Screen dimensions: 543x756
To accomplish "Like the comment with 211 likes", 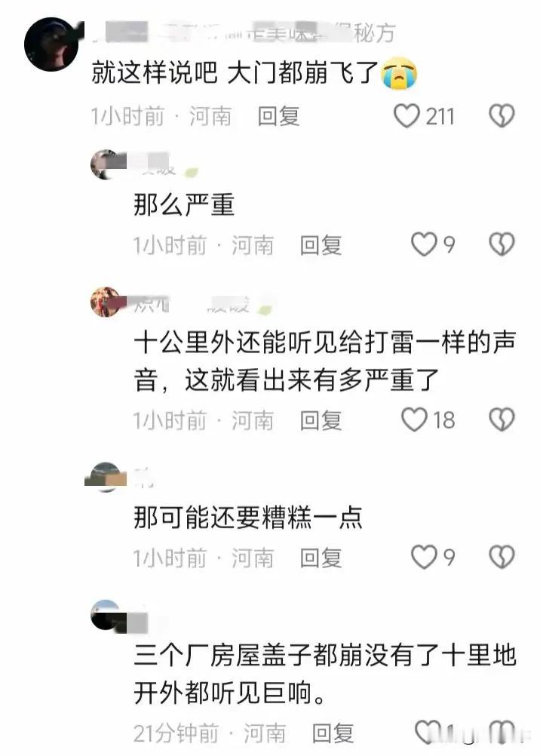I will click(x=406, y=116).
